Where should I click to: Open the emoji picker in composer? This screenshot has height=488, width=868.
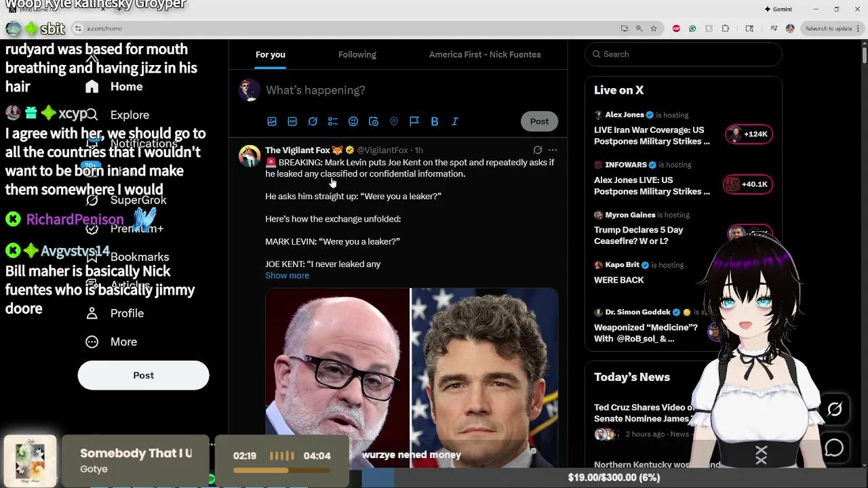click(353, 121)
